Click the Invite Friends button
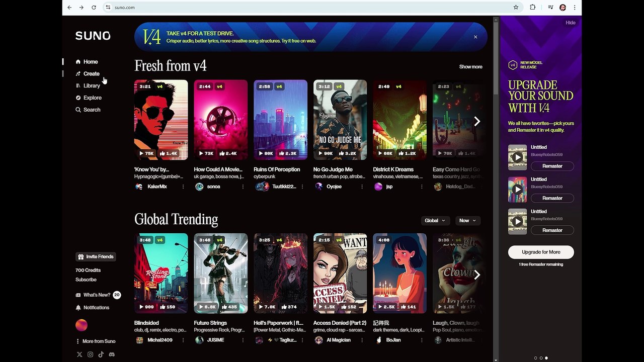This screenshot has width=644, height=362. coord(96,256)
